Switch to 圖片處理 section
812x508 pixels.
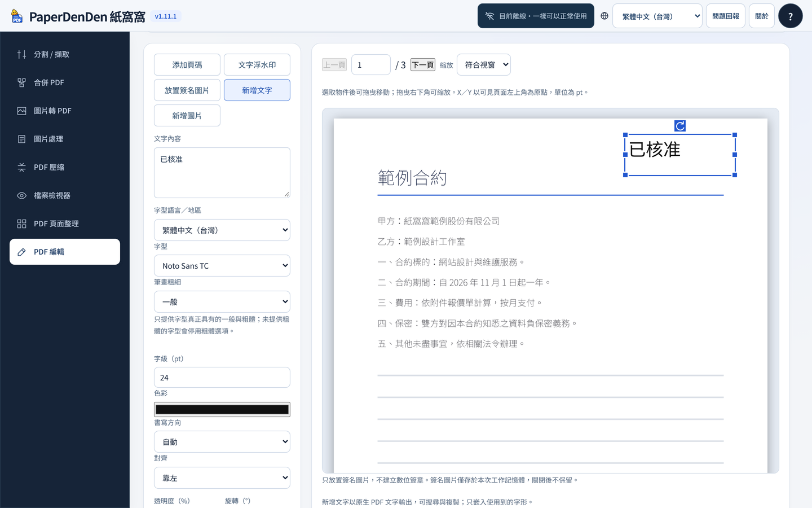(65, 139)
